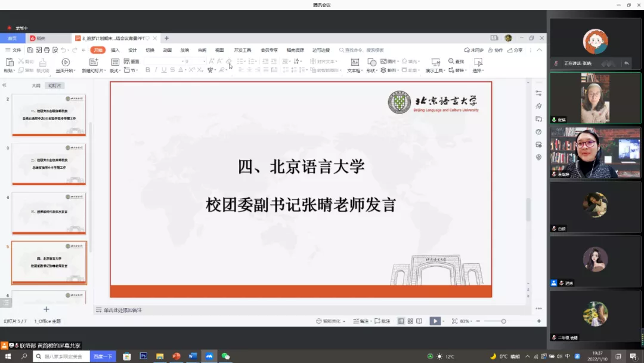Screen dimensions: 644x363
Task: Switch to slide sorter view
Action: 410,321
